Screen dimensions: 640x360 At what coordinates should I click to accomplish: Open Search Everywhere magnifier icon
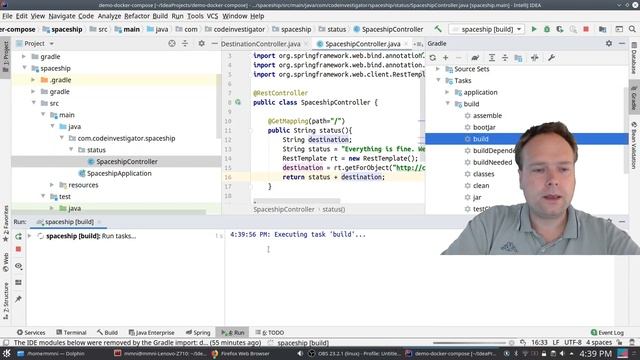[x=632, y=29]
